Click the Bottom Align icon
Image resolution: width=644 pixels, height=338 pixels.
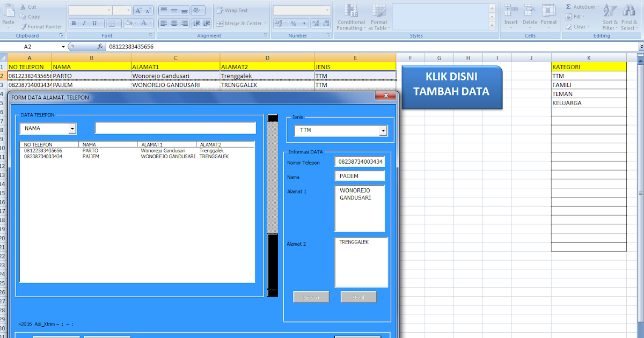pos(185,10)
